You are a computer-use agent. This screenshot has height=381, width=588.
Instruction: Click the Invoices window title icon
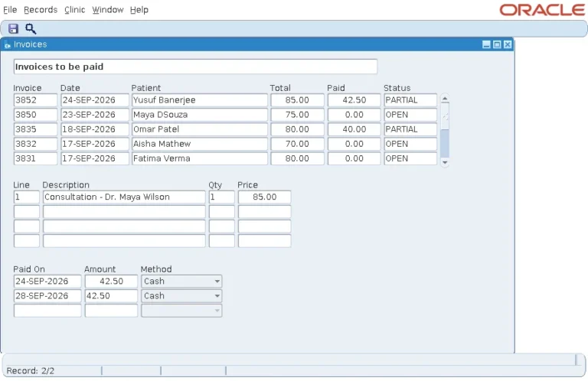tap(7, 44)
